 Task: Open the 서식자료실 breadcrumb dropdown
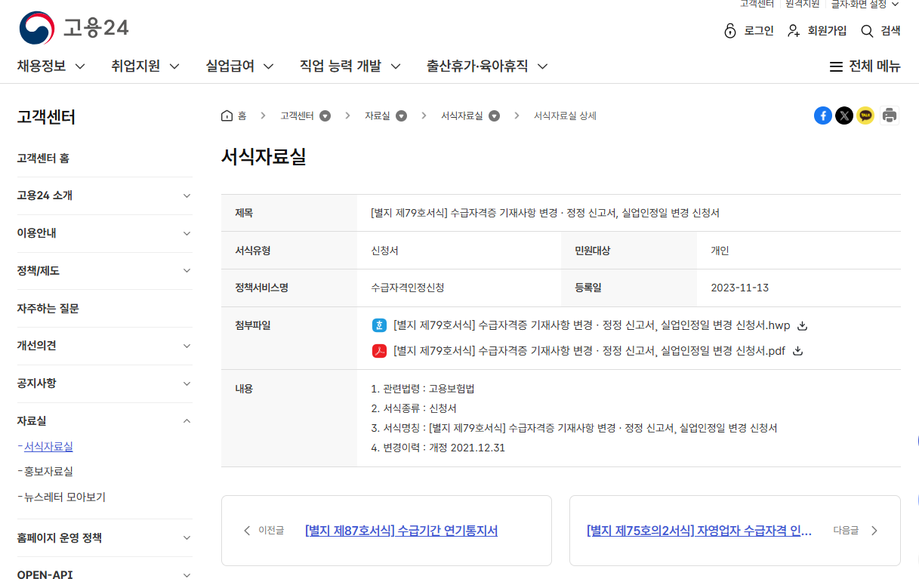494,115
